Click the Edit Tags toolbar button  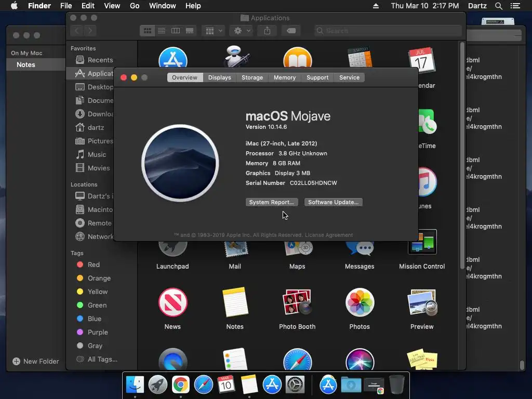point(291,31)
